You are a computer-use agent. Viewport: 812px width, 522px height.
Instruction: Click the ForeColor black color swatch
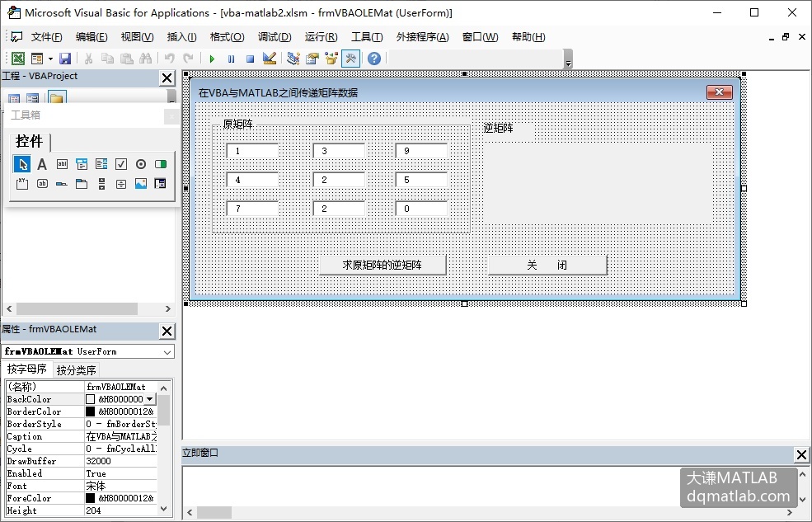coord(90,498)
